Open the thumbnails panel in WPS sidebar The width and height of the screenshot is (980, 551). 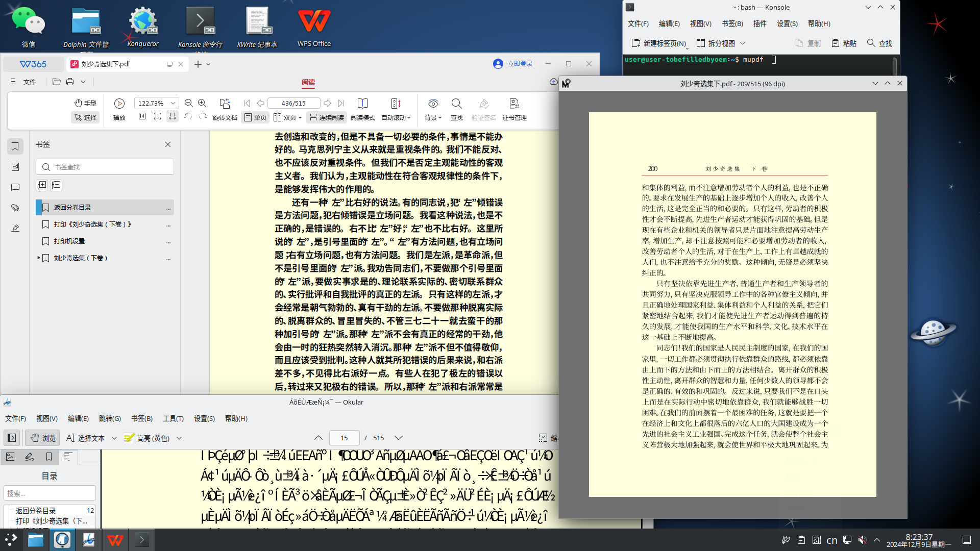(15, 167)
